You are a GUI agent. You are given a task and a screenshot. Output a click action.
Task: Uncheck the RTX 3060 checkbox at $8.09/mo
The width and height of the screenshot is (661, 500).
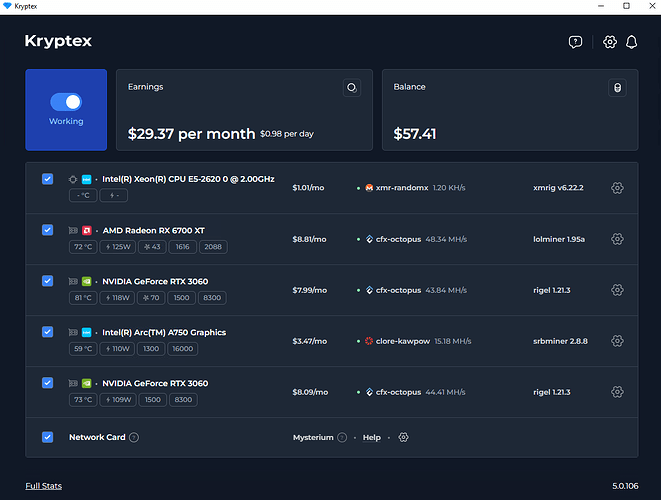(48, 383)
